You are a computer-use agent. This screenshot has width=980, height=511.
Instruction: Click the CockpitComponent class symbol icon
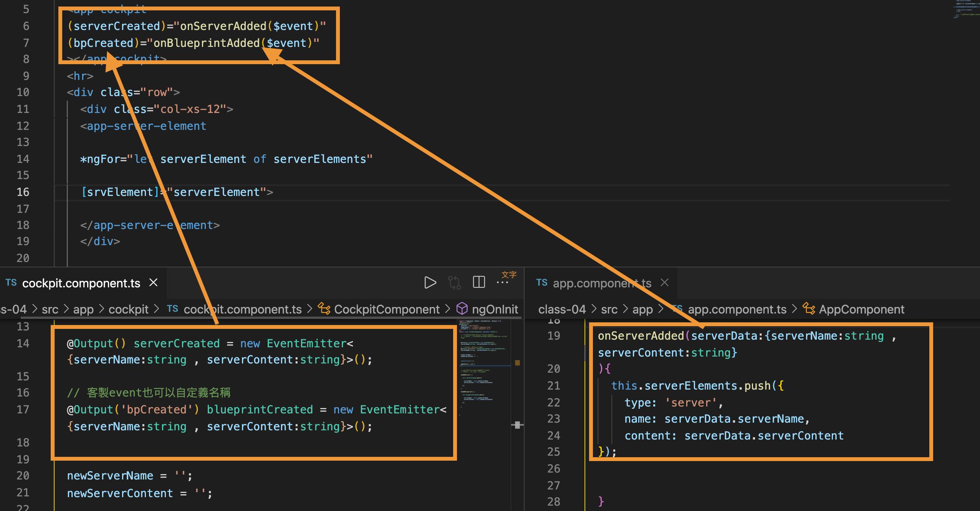(324, 309)
